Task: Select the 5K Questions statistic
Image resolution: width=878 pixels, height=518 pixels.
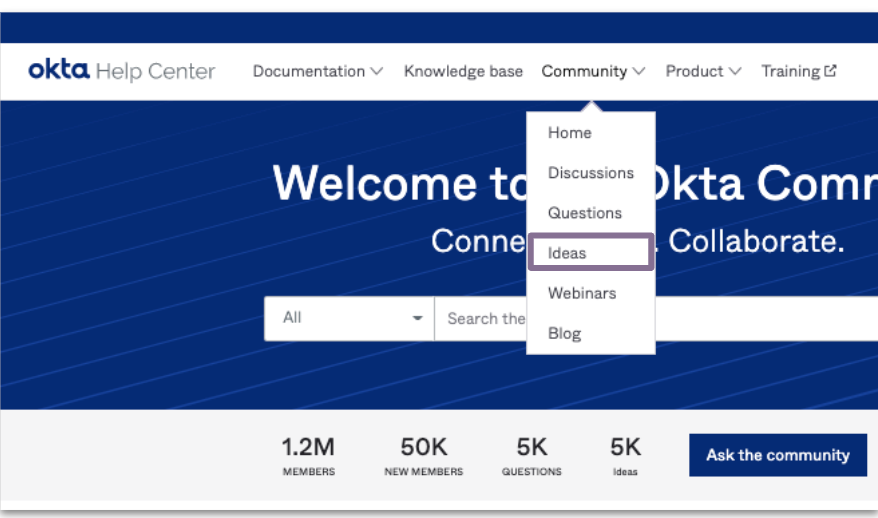Action: [531, 455]
